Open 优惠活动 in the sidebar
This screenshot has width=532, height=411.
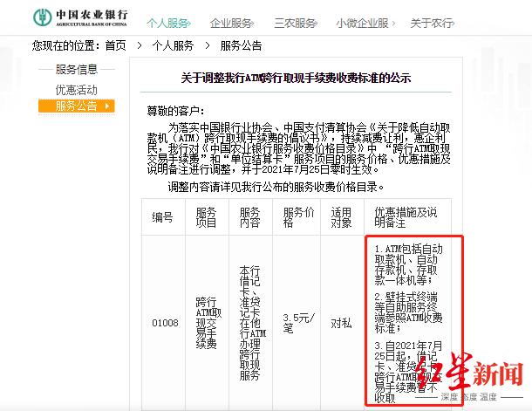tap(77, 90)
